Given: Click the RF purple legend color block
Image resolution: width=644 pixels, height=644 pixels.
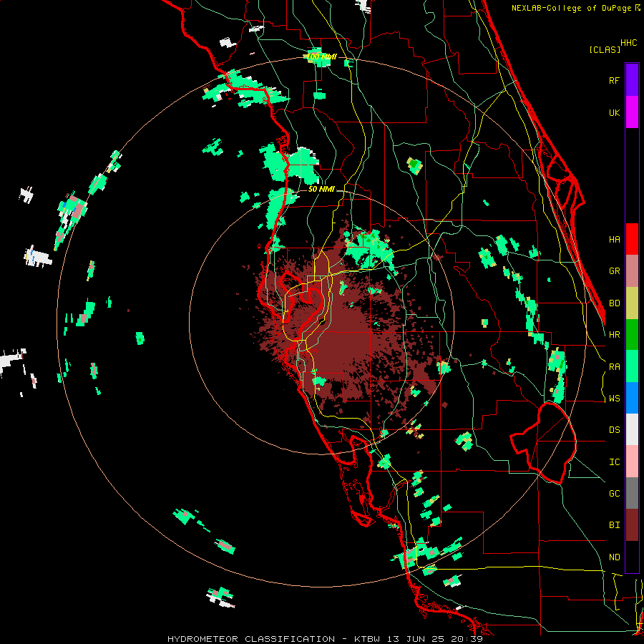Looking at the screenshot, I should pyautogui.click(x=632, y=80).
